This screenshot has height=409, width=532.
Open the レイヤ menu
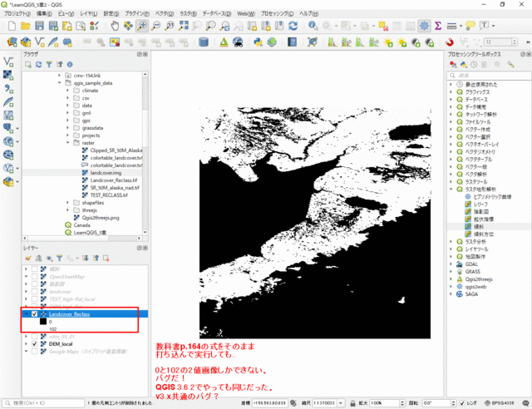(x=89, y=13)
